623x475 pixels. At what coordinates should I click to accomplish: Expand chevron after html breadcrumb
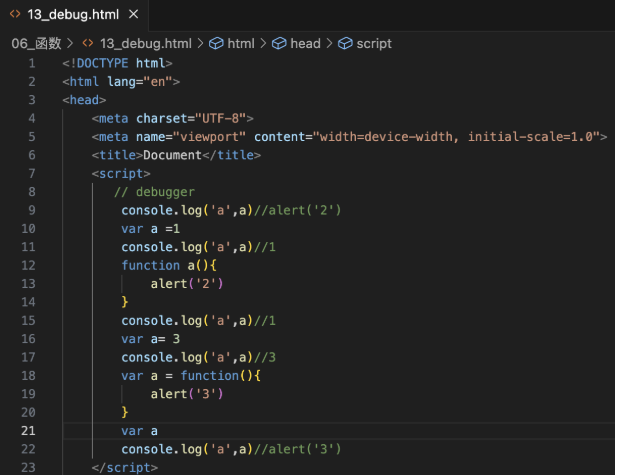pyautogui.click(x=263, y=43)
